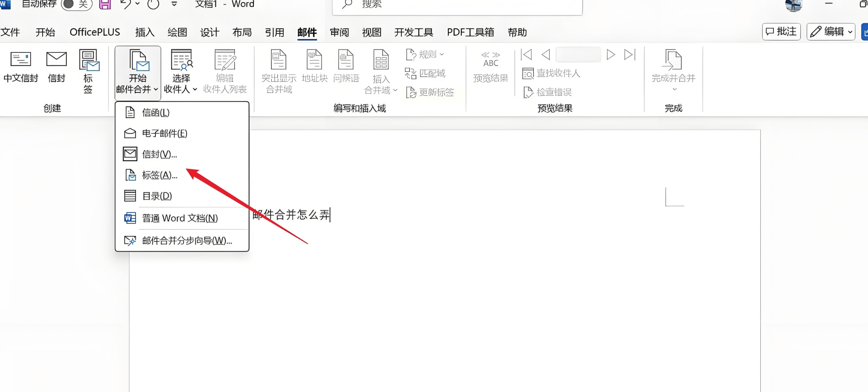Screen dimensions: 868x392
Task: Switch to the 审阅 ribbon tab
Action: (x=339, y=32)
